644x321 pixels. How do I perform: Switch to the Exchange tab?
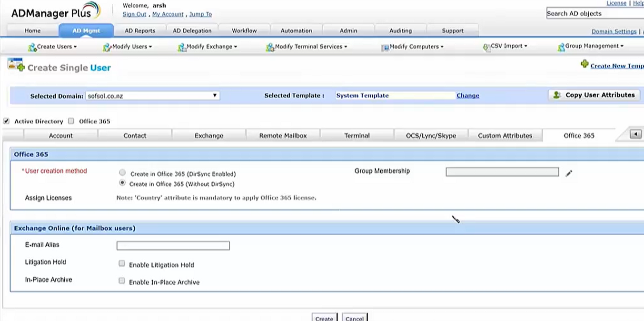click(208, 136)
